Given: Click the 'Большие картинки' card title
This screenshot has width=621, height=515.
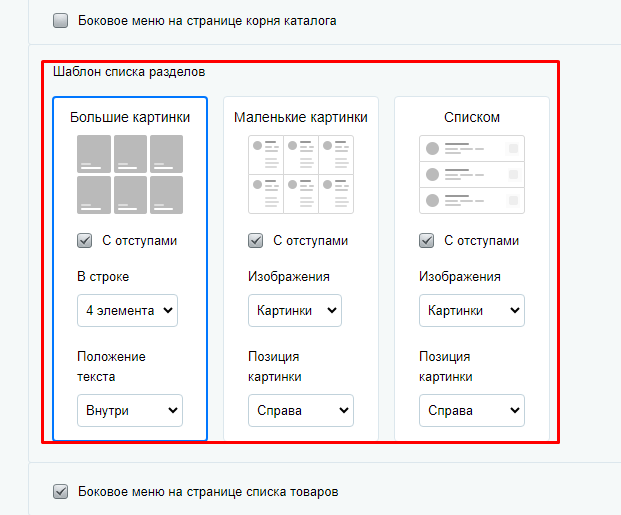Looking at the screenshot, I should [x=130, y=117].
